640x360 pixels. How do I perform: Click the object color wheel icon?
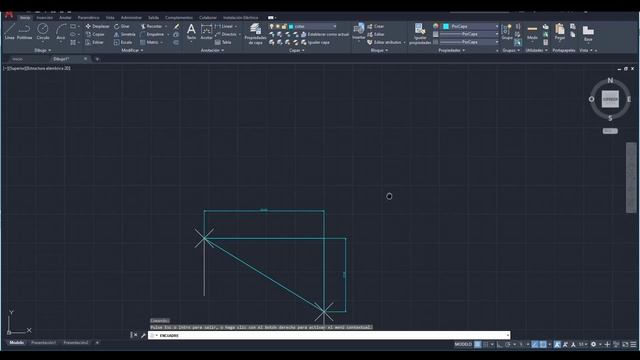click(x=436, y=26)
